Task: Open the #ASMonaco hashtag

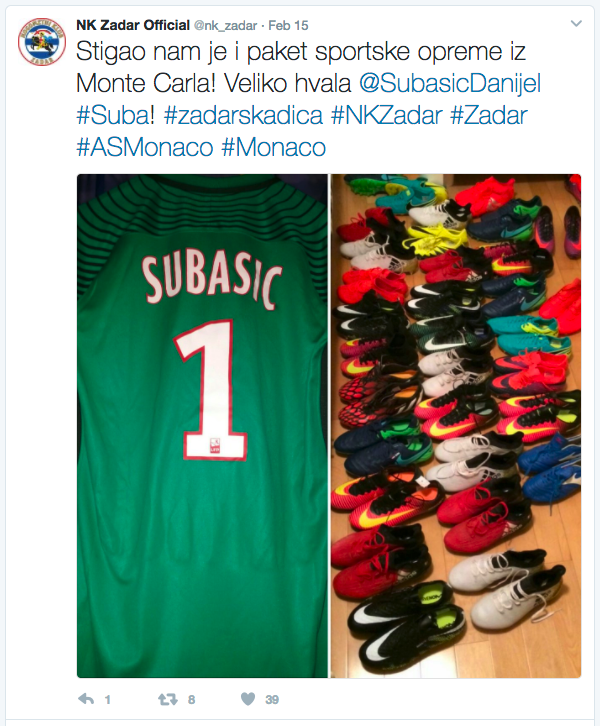Action: pyautogui.click(x=144, y=148)
